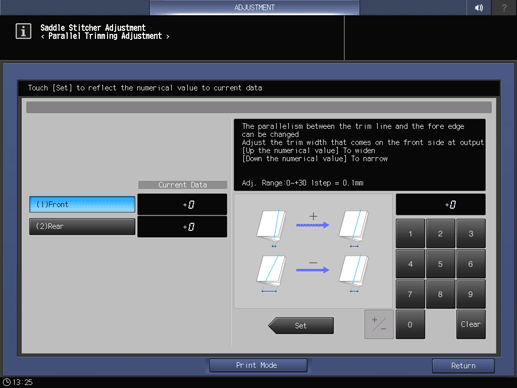This screenshot has width=517, height=388.
Task: Click the minus-direction trimming illustration arrow
Action: click(312, 270)
